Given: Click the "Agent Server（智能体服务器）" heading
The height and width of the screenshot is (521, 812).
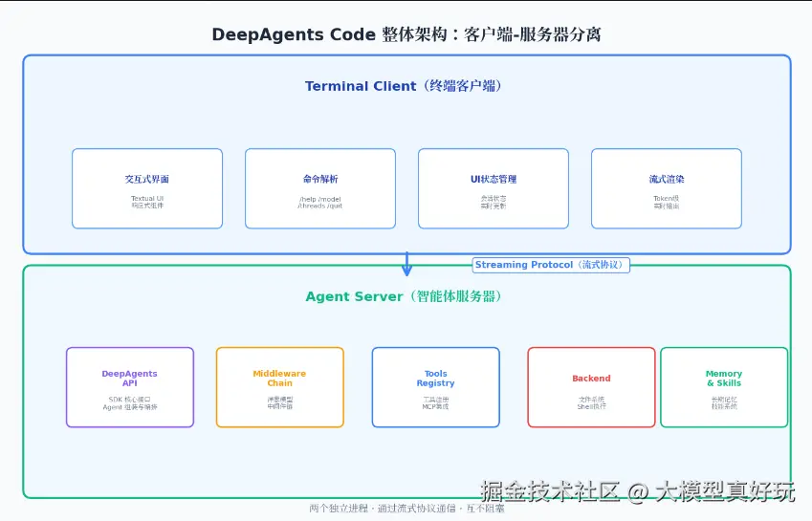Looking at the screenshot, I should pos(404,296).
